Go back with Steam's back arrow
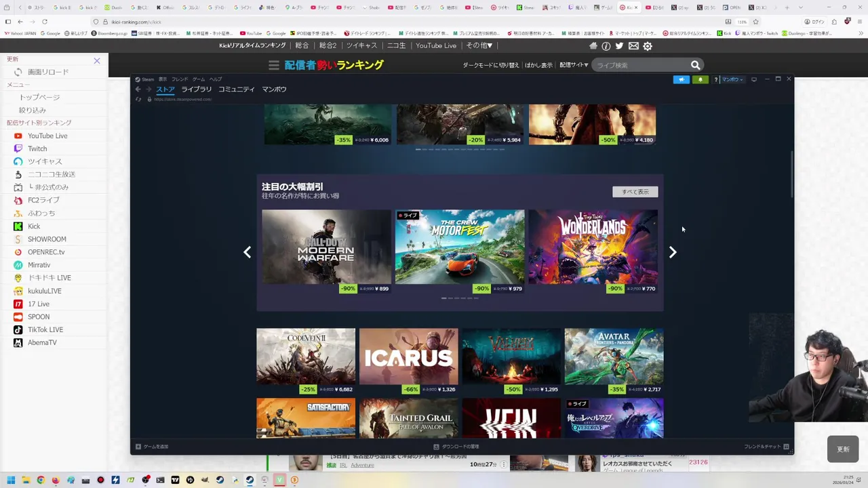Image resolution: width=868 pixels, height=488 pixels. pos(138,89)
